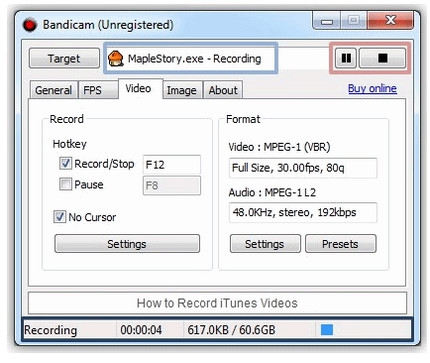Click the 'Recording' status text
430x363 pixels.
[51, 330]
